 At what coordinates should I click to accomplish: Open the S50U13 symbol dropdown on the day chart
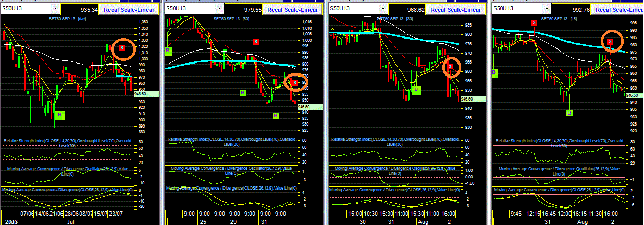[56, 9]
